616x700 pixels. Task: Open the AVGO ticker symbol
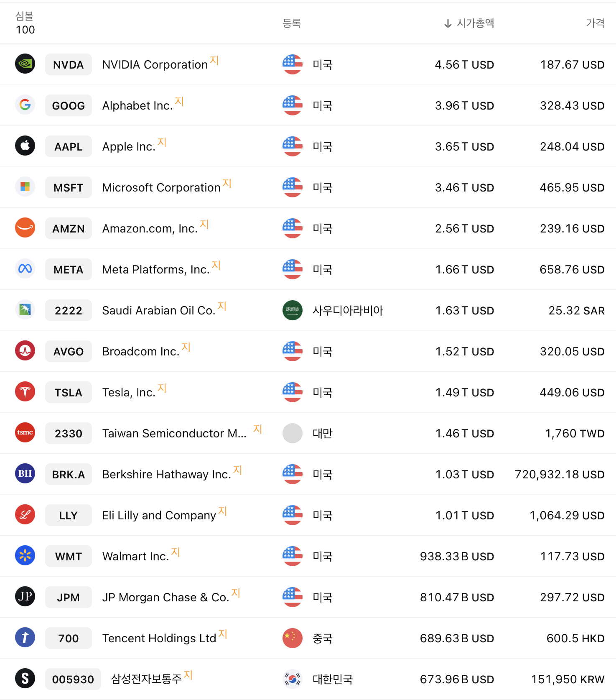point(69,352)
